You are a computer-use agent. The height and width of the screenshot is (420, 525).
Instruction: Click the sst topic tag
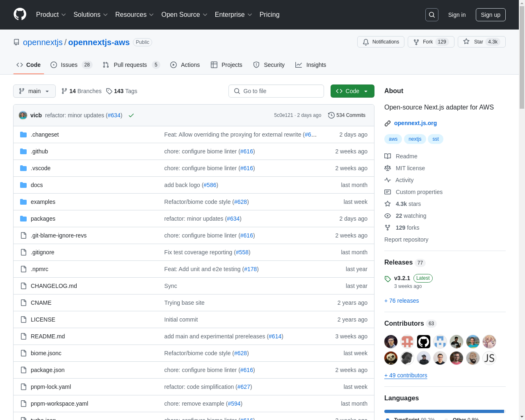tap(436, 139)
